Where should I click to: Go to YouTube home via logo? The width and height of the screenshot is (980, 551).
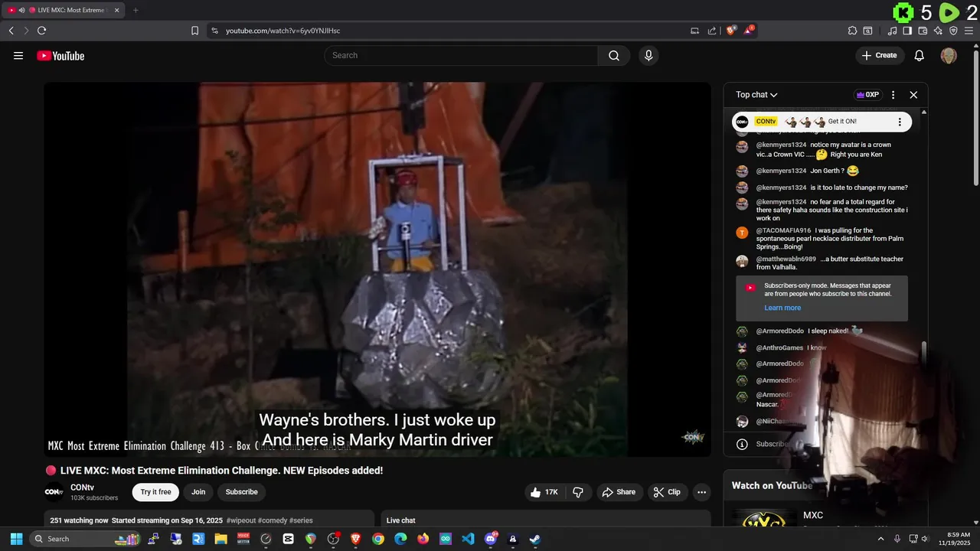(60, 55)
